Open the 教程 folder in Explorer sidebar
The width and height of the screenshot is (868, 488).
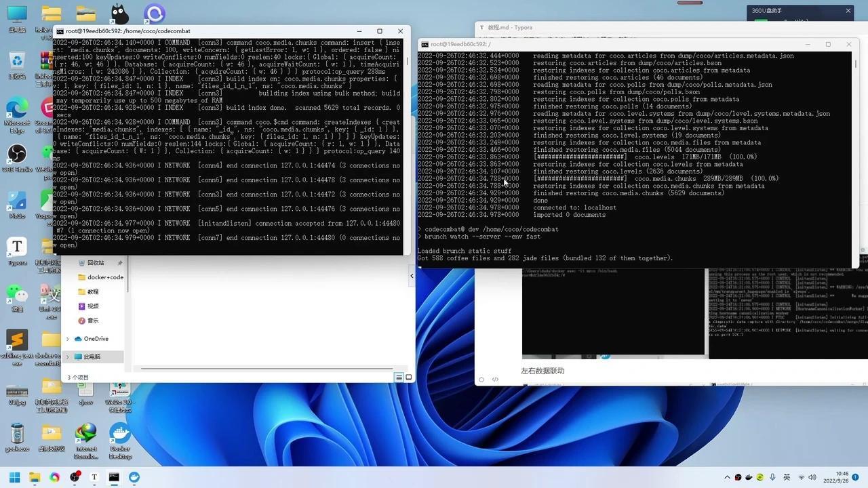93,291
